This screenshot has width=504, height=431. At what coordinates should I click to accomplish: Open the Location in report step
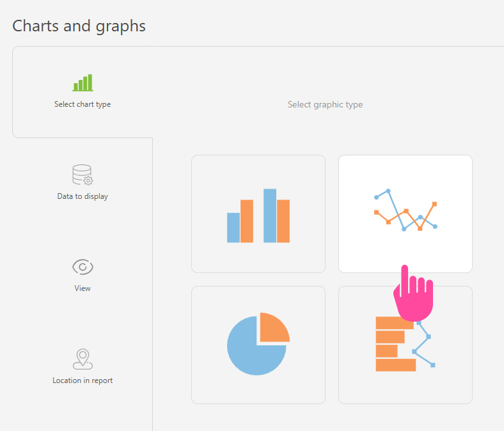tap(83, 380)
